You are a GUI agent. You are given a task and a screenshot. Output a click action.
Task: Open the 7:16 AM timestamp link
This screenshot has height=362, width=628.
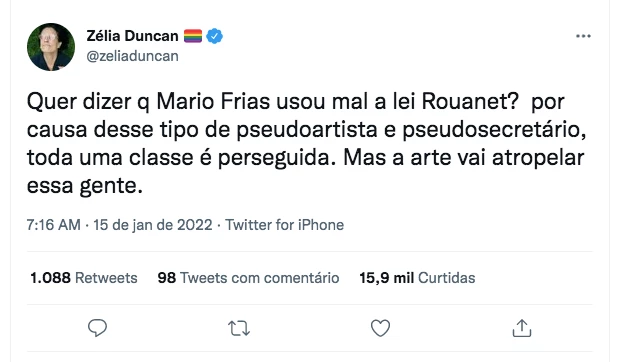click(54, 225)
